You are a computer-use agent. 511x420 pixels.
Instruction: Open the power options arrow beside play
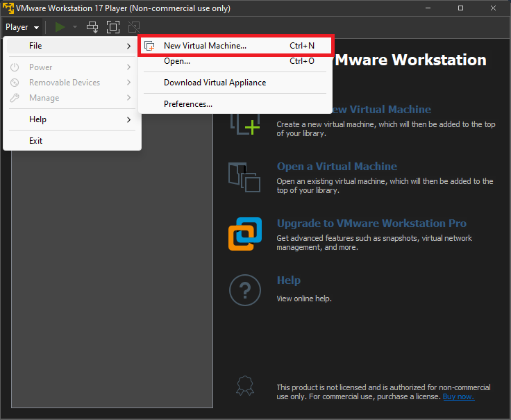pos(75,27)
